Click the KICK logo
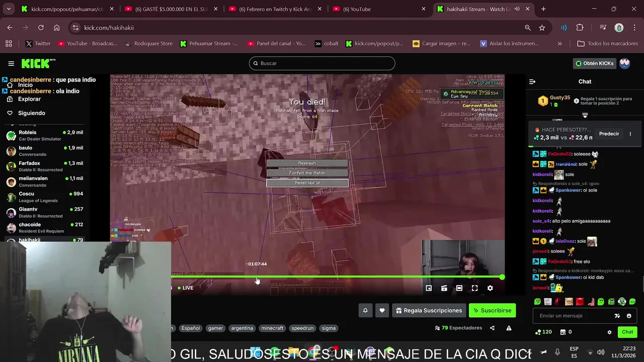Viewport: 644px width, 362px height. [x=38, y=63]
